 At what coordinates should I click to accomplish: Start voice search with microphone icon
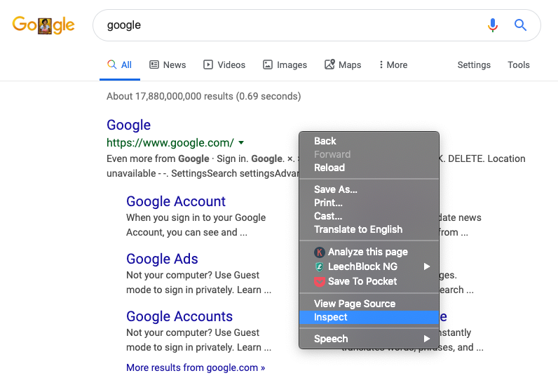(x=493, y=25)
